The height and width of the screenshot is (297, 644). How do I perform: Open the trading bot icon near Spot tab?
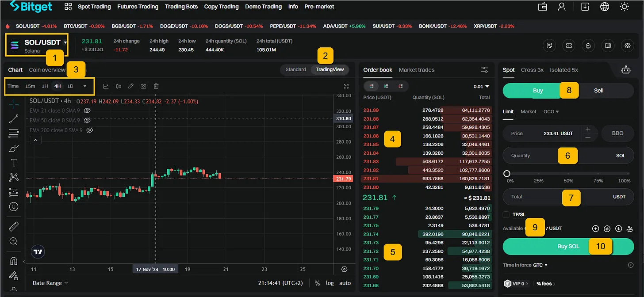626,69
